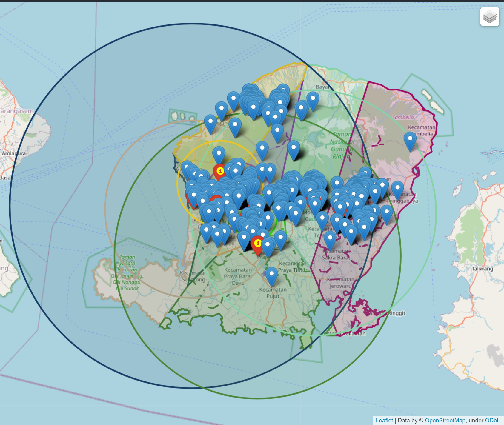
Task: Follow the ODbL license link
Action: coord(492,420)
